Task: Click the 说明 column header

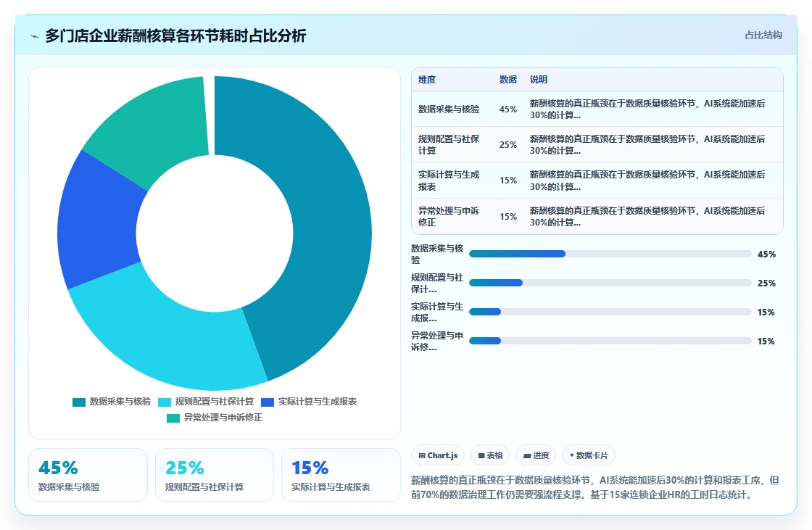Action: coord(539,79)
